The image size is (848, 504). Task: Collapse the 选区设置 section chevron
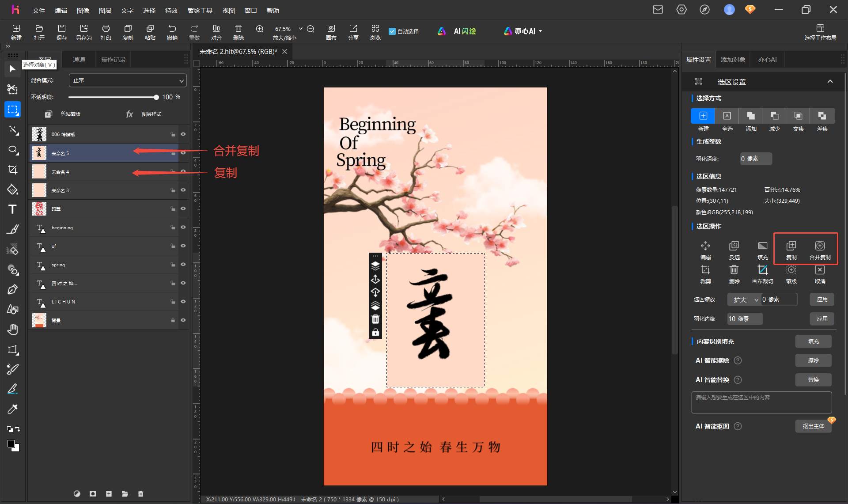(x=830, y=81)
